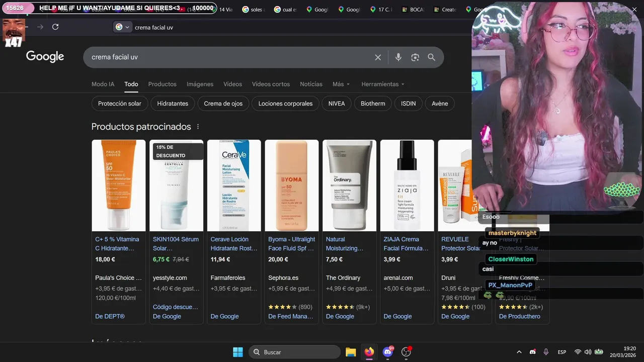The height and width of the screenshot is (362, 644).
Task: Filter by NIVEA brand chip
Action: coord(337,104)
